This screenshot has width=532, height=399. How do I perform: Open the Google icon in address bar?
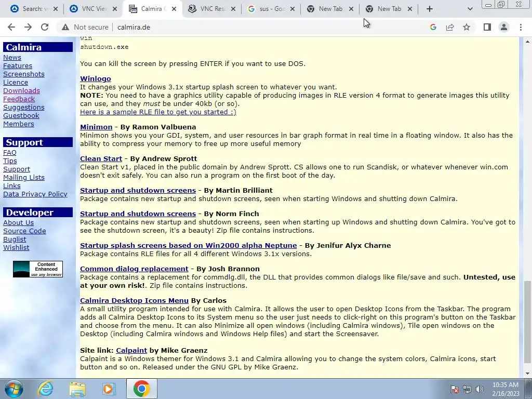point(433,27)
